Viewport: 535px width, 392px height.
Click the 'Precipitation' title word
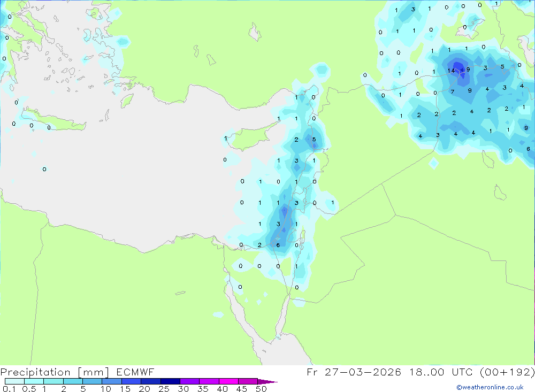[35, 372]
